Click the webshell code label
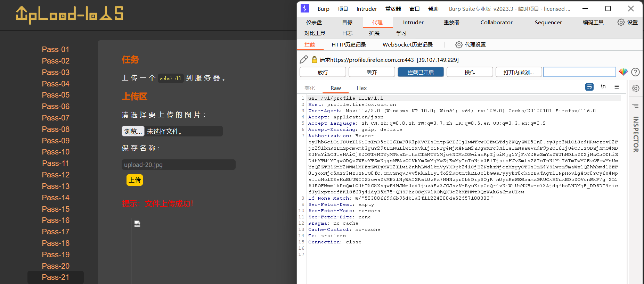Image resolution: width=644 pixels, height=284 pixels. point(170,78)
